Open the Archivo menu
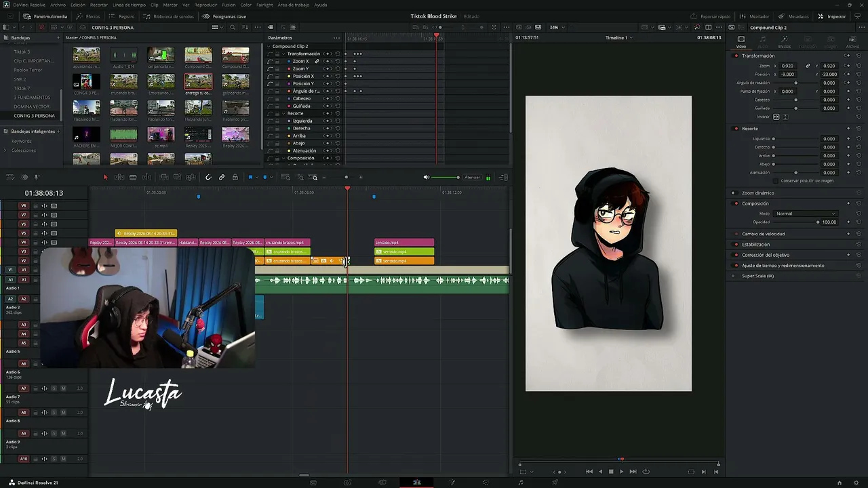The height and width of the screenshot is (488, 868). point(58,5)
